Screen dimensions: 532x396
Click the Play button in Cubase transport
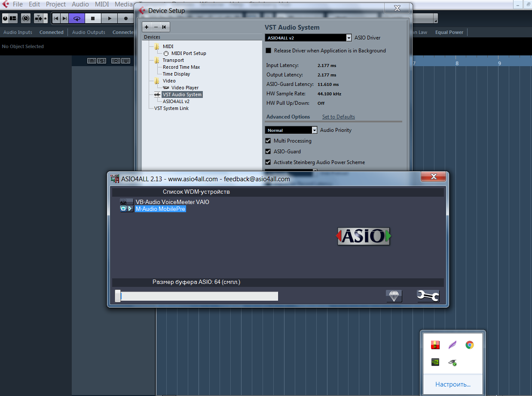110,18
